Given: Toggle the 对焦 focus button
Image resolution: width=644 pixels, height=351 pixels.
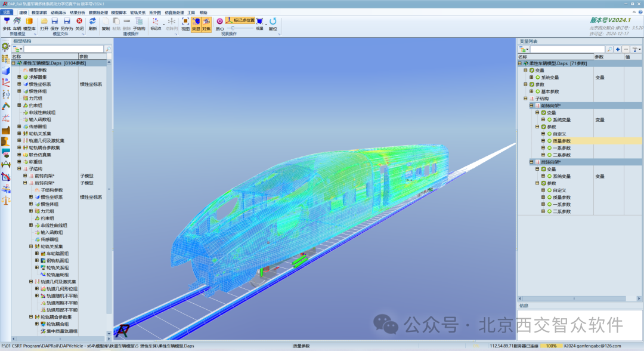Looking at the screenshot, I should click(x=206, y=24).
